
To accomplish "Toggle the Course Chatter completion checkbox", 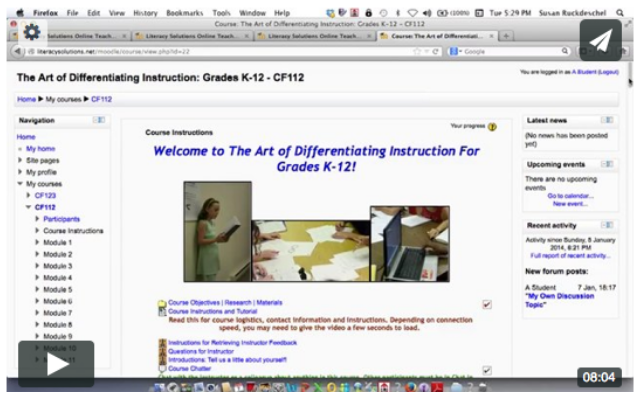I will 487,370.
